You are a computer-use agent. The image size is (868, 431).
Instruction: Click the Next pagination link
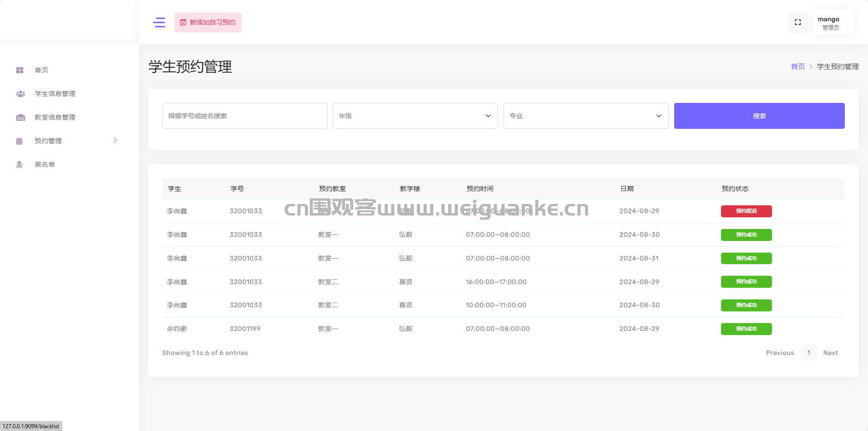pyautogui.click(x=830, y=353)
